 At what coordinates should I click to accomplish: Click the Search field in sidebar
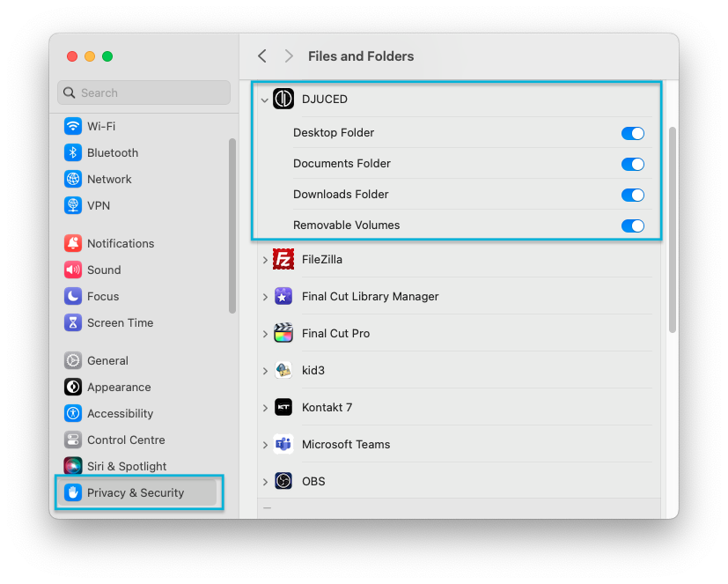pos(144,92)
